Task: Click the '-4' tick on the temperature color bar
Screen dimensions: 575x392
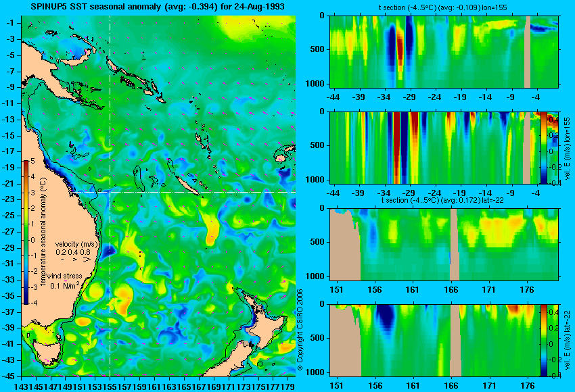Action: tap(32, 303)
